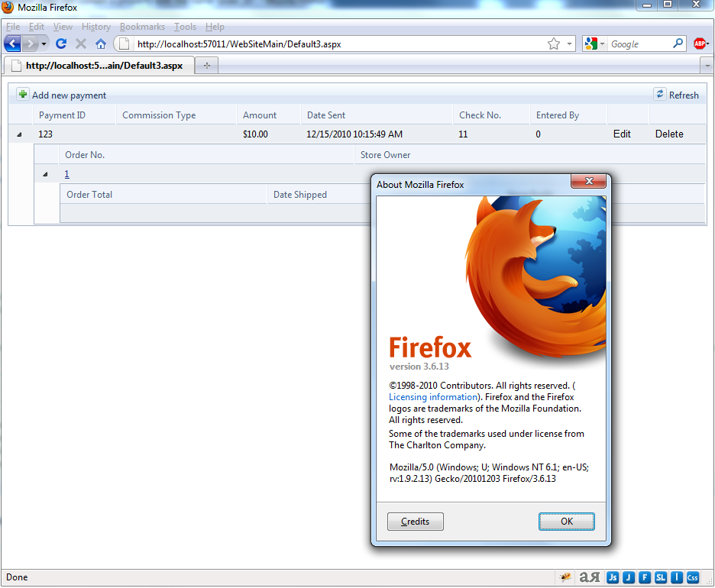Bookmark this page with the star icon

point(554,44)
